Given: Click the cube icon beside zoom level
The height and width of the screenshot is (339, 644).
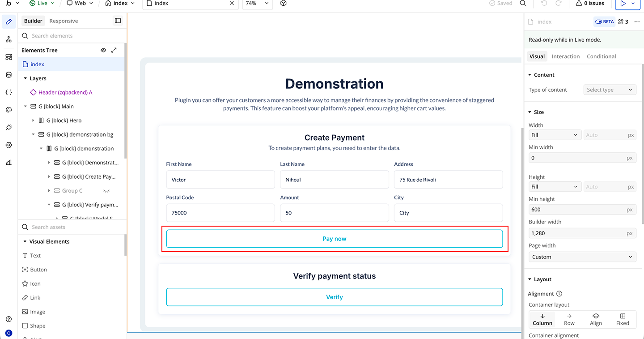Looking at the screenshot, I should tap(284, 3).
